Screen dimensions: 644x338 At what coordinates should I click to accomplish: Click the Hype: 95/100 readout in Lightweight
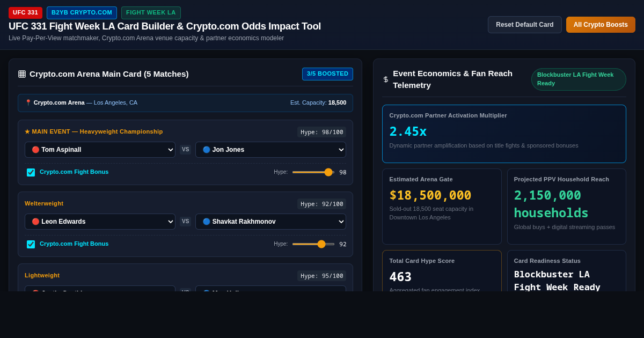(x=322, y=276)
